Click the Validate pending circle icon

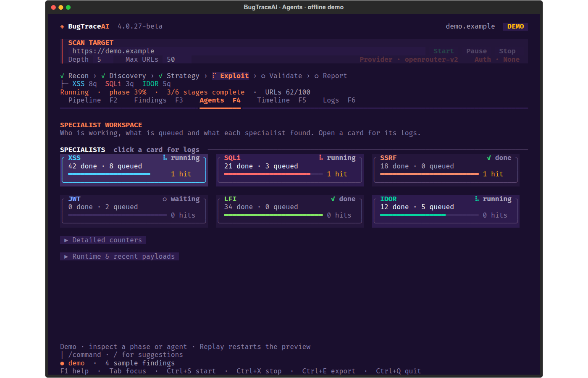(x=263, y=76)
